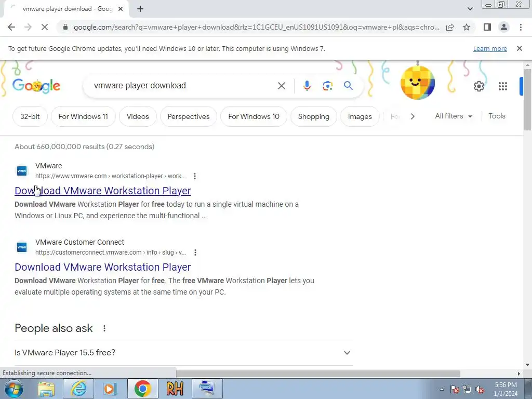This screenshot has height=399, width=532.
Task: Submit the search with the magnifier icon
Action: (348, 86)
